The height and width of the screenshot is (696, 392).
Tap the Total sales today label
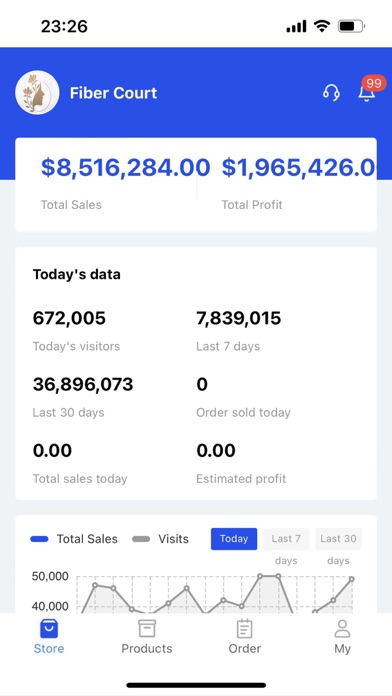(80, 478)
